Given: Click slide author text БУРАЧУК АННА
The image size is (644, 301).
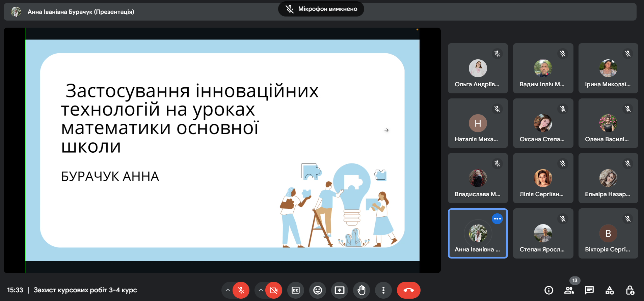Looking at the screenshot, I should pyautogui.click(x=110, y=177).
